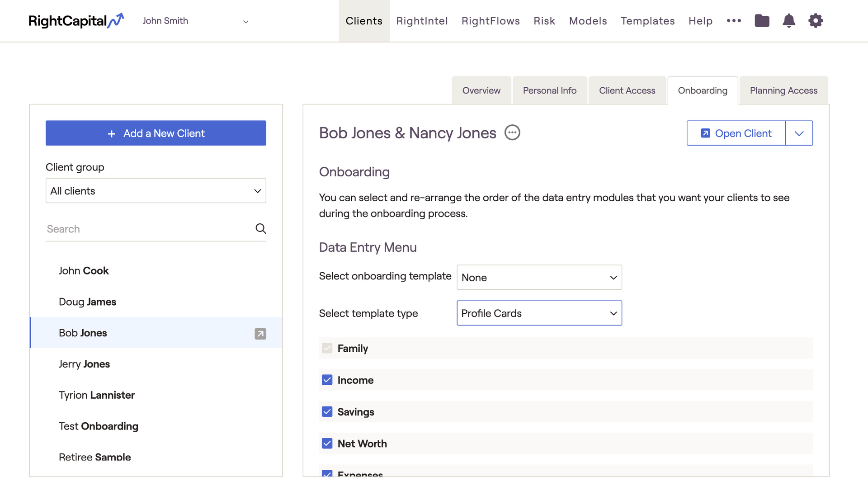
Task: Toggle the Family checkbox
Action: 327,348
